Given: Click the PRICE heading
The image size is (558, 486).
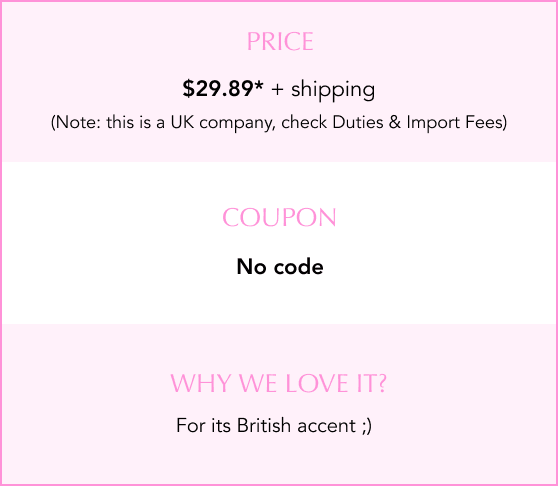Looking at the screenshot, I should coord(280,42).
